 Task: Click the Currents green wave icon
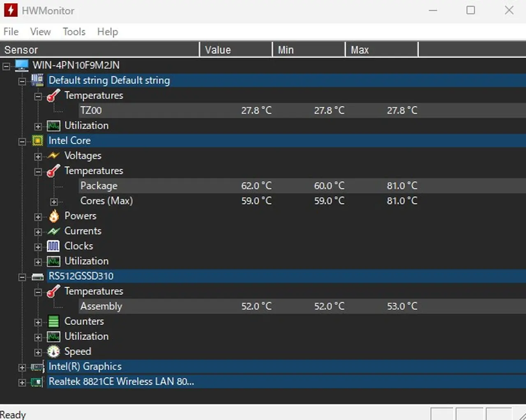click(54, 231)
